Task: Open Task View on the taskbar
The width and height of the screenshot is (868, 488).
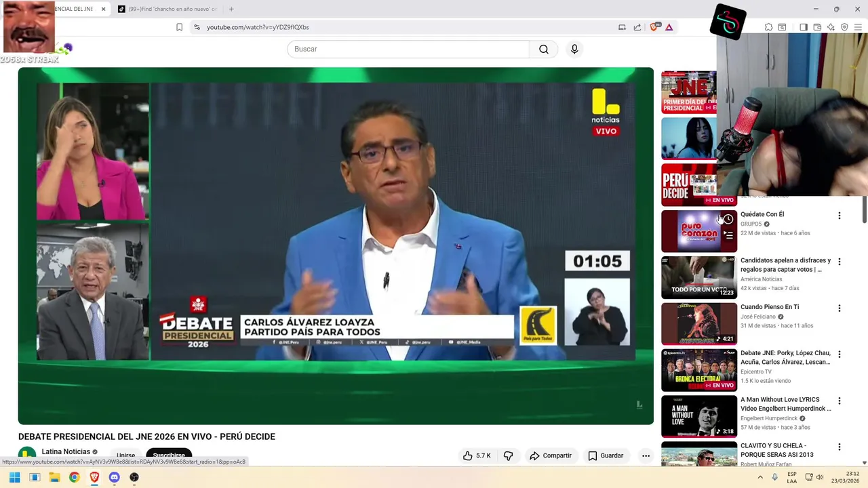Action: coord(35,477)
